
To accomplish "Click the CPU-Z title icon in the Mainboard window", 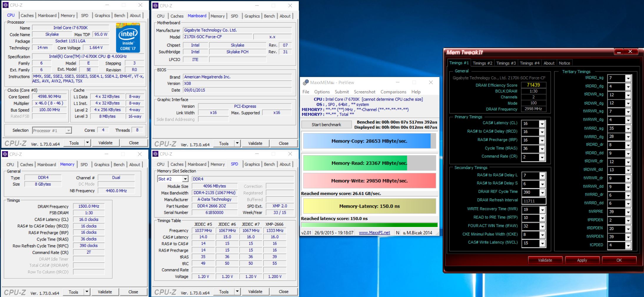I will coord(155,6).
